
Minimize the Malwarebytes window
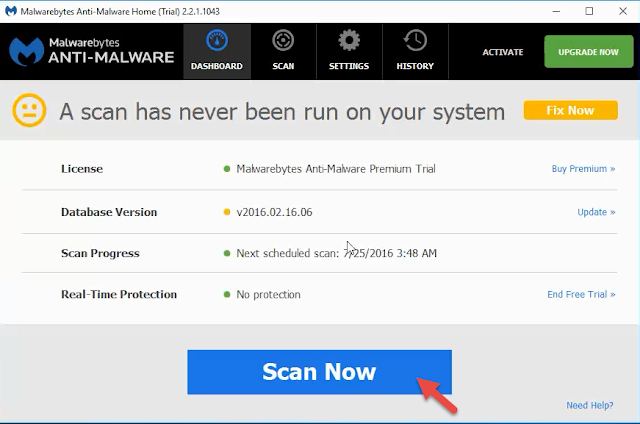(556, 11)
